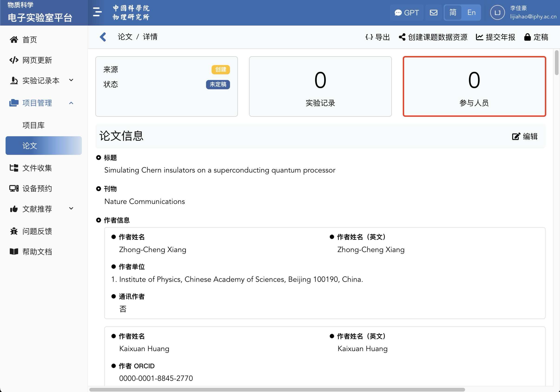Screen dimensions: 560x392
Task: Open the GPT chat button
Action: [407, 13]
